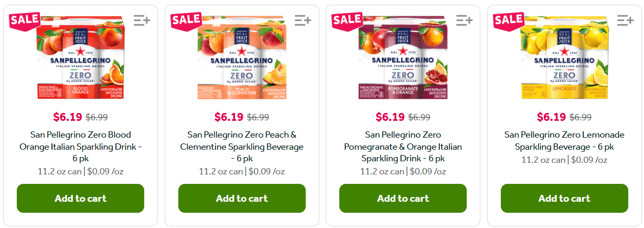Add Peach & Clementine beverage to cart
The height and width of the screenshot is (228, 644).
point(242,198)
